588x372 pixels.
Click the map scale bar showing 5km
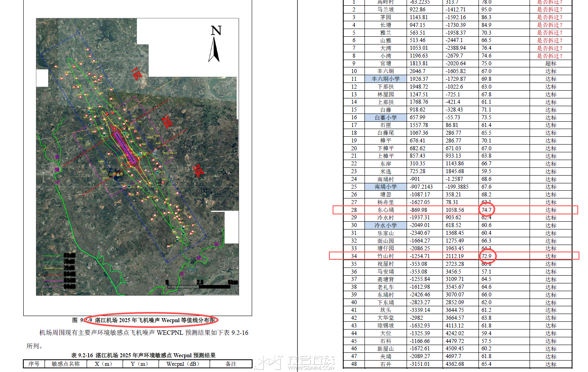pyautogui.click(x=201, y=285)
